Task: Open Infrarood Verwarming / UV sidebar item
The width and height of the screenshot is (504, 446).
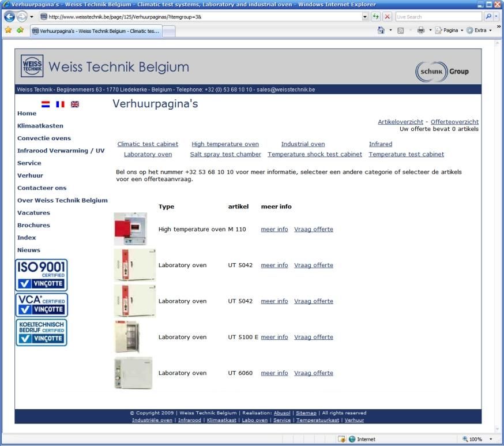Action: pos(61,151)
